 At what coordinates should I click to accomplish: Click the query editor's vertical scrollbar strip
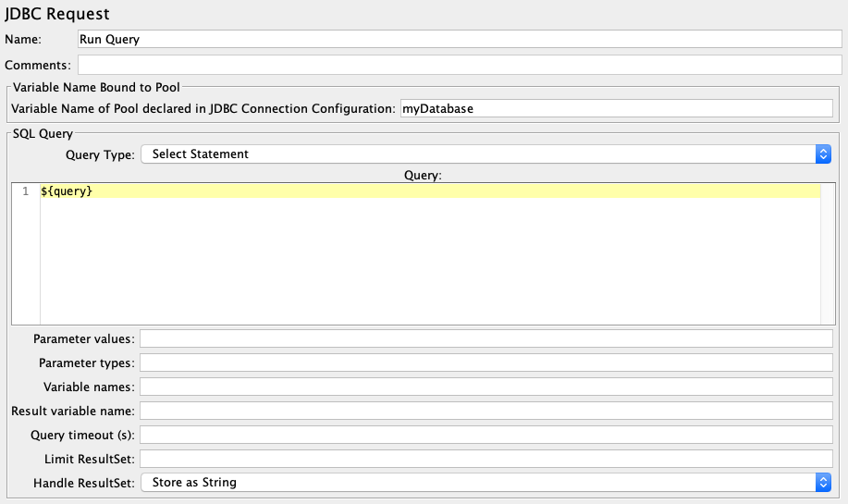coord(828,253)
